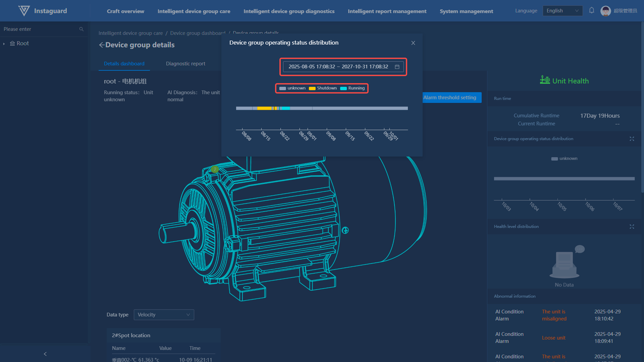Switch to the Diagnostic report tab
The width and height of the screenshot is (644, 362).
pos(186,64)
